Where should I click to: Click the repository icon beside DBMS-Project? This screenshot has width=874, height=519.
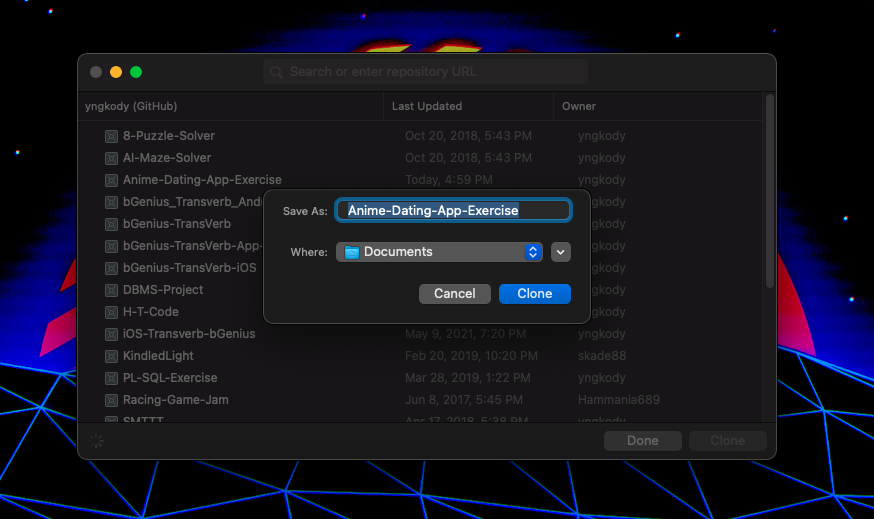pyautogui.click(x=111, y=290)
